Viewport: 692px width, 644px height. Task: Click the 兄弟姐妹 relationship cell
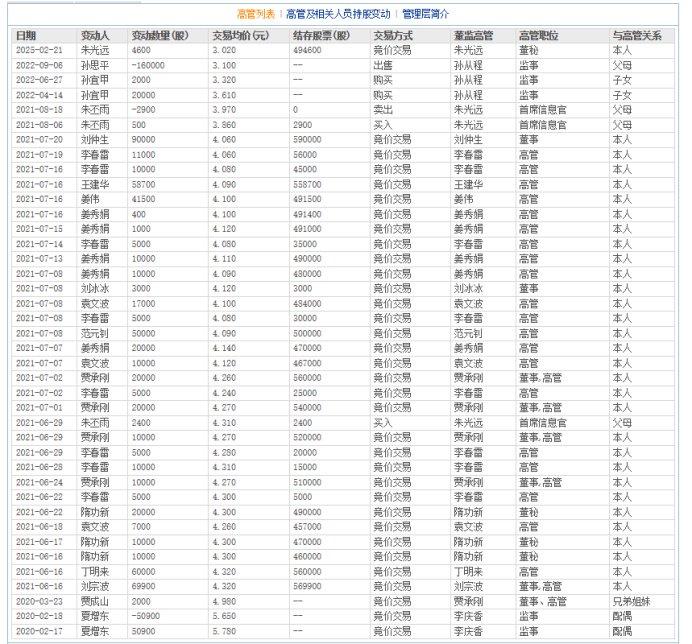point(632,602)
